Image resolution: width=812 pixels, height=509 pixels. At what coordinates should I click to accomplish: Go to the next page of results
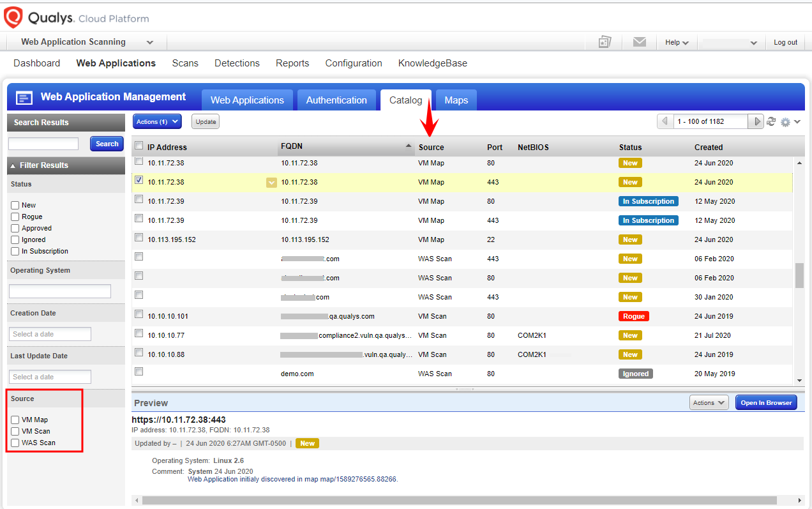pyautogui.click(x=756, y=121)
